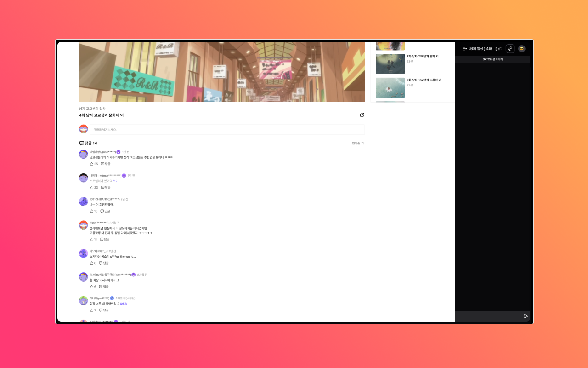This screenshot has width=588, height=368.
Task: Select the episode 9 title in the list
Action: pos(424,80)
